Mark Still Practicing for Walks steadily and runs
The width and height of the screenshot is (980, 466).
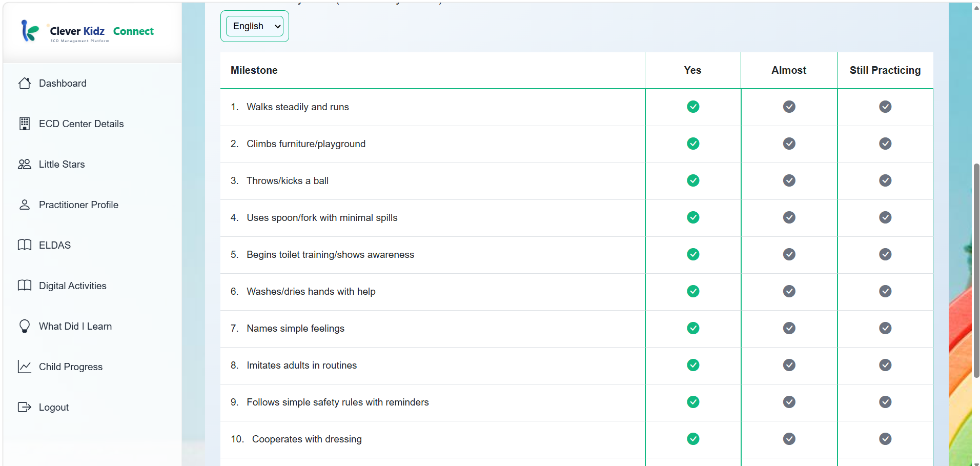pos(885,107)
